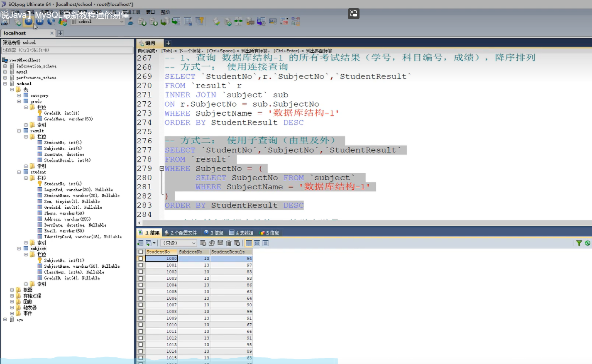Expand the information_schema database node

pyautogui.click(x=5, y=66)
